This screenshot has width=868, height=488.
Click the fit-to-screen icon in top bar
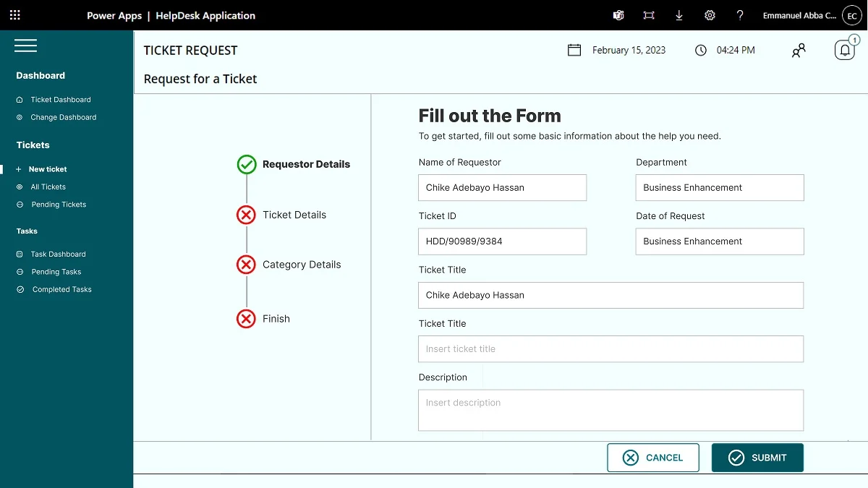[649, 15]
